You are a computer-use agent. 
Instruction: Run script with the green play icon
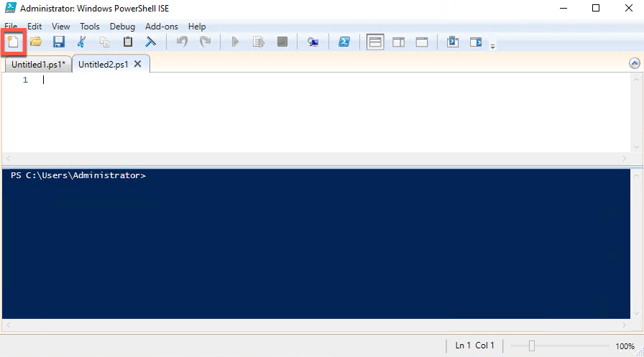pyautogui.click(x=235, y=42)
